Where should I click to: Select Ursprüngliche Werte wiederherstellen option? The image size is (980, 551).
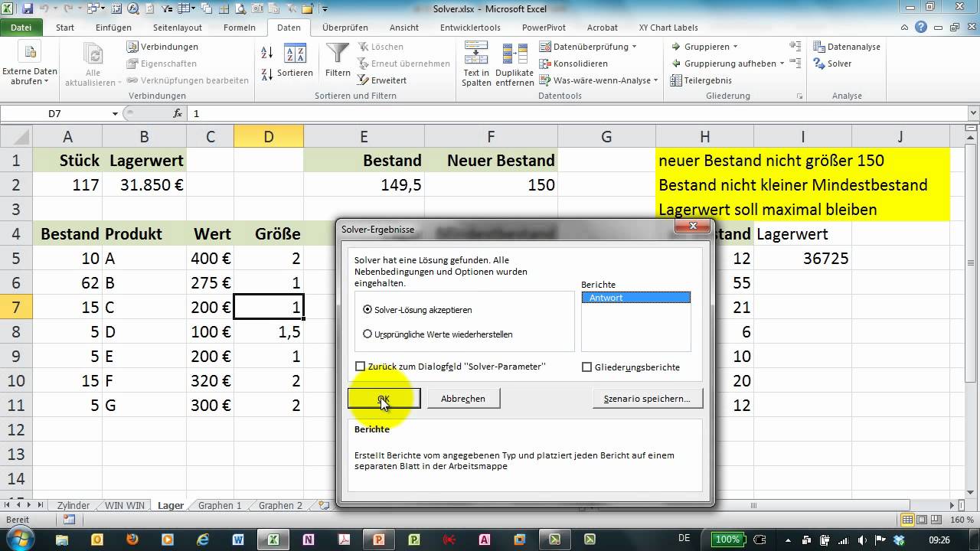click(x=368, y=334)
